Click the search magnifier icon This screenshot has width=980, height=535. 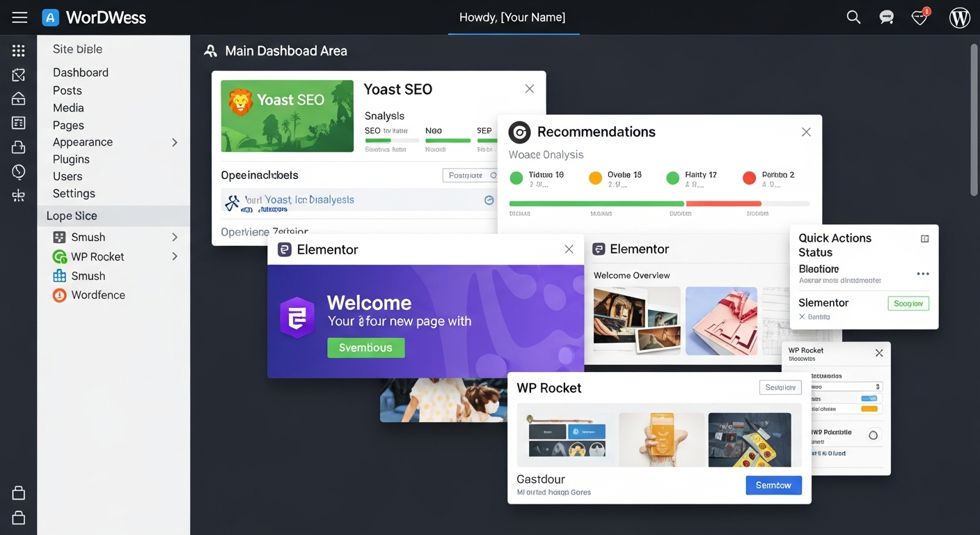[853, 17]
